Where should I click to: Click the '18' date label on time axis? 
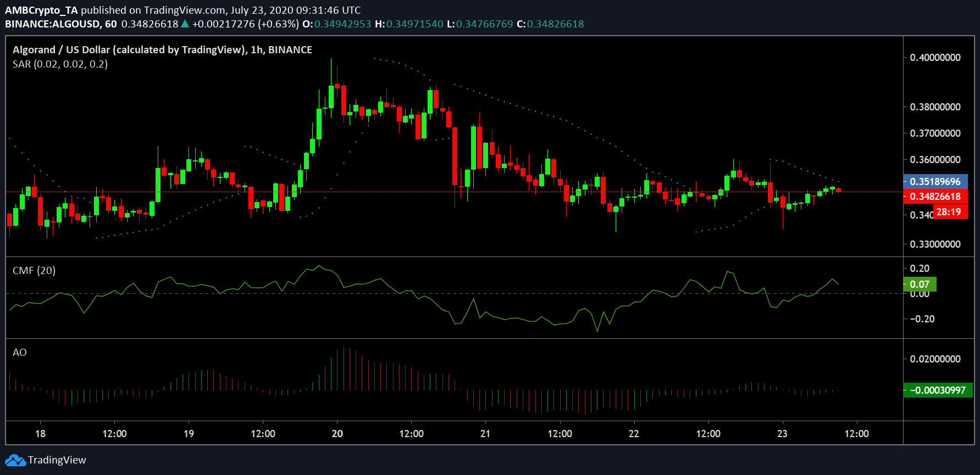coord(40,434)
